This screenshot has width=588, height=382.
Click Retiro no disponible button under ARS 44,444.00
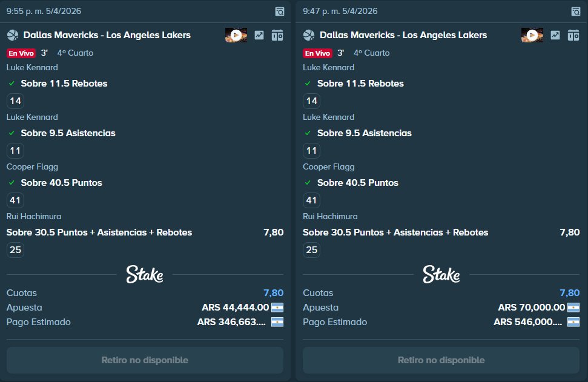tap(145, 360)
